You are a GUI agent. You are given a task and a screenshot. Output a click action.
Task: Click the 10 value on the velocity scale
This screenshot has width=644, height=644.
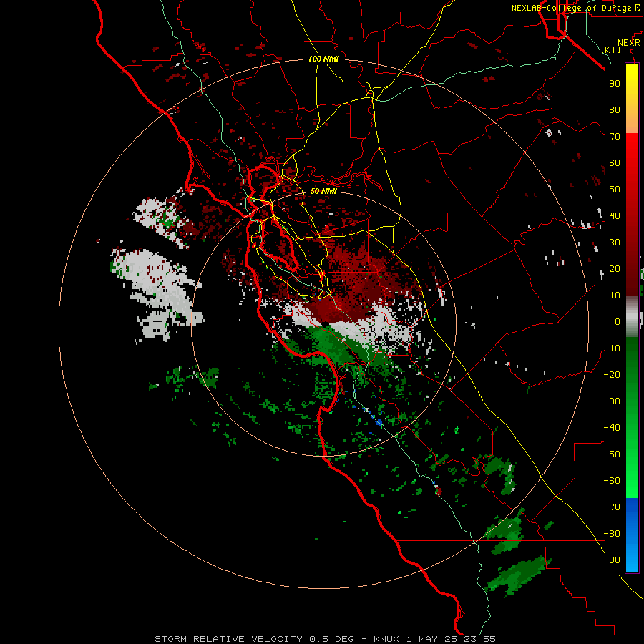[x=615, y=296]
